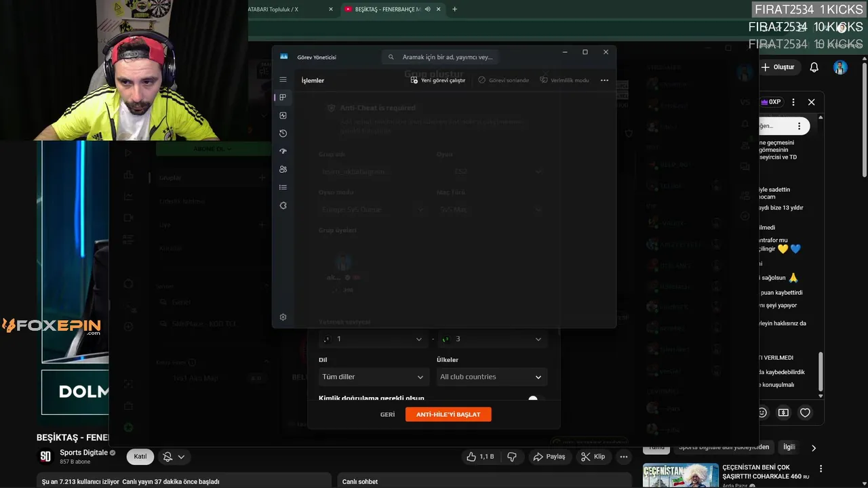Viewport: 868px width, 488px height.
Task: Click the 0XP badge in chat header
Action: pos(771,102)
